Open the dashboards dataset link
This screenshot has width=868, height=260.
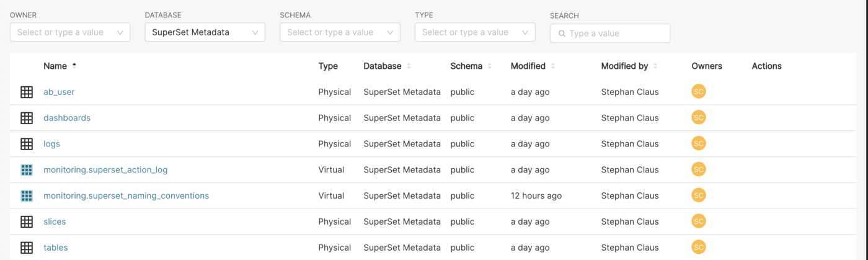67,118
